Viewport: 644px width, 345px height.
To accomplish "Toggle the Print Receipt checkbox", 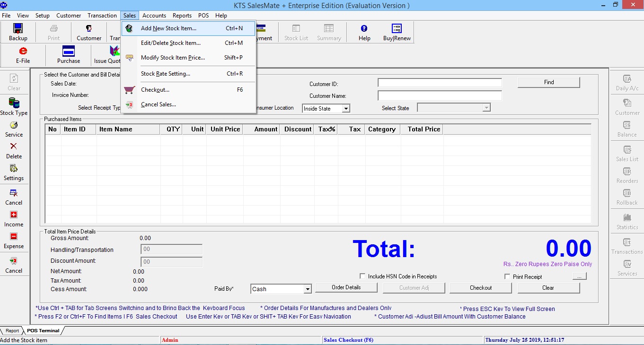I will tap(507, 277).
